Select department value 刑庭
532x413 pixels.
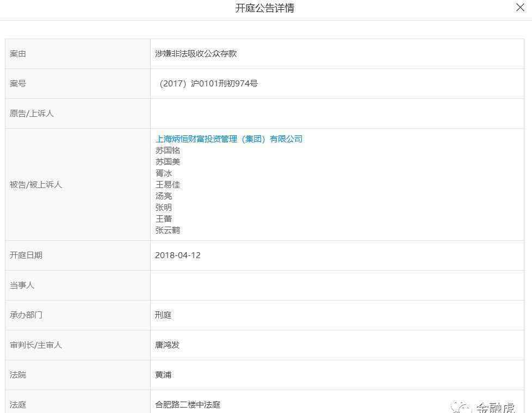pos(163,315)
